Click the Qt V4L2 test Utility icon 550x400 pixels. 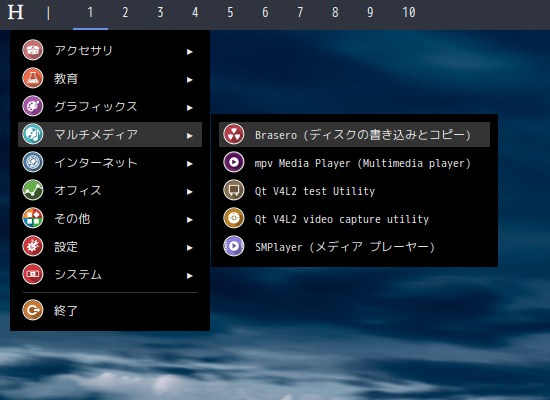coord(234,190)
